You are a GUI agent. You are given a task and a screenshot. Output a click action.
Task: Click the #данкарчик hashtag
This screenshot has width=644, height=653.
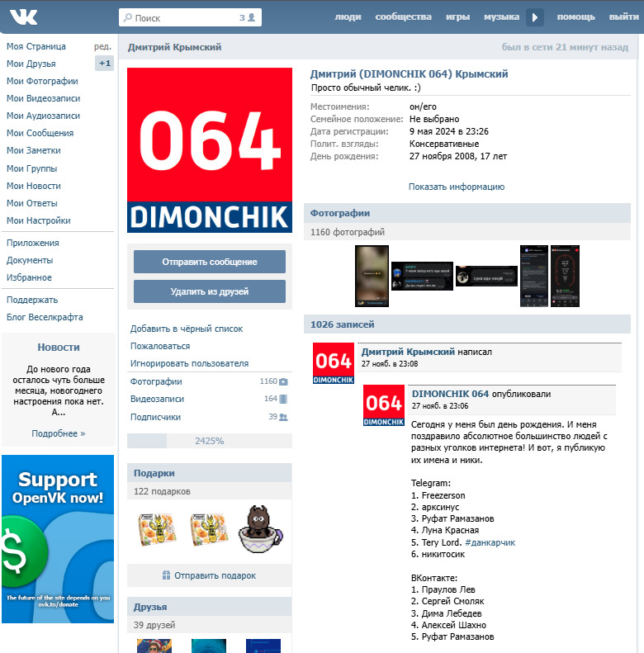tap(490, 542)
